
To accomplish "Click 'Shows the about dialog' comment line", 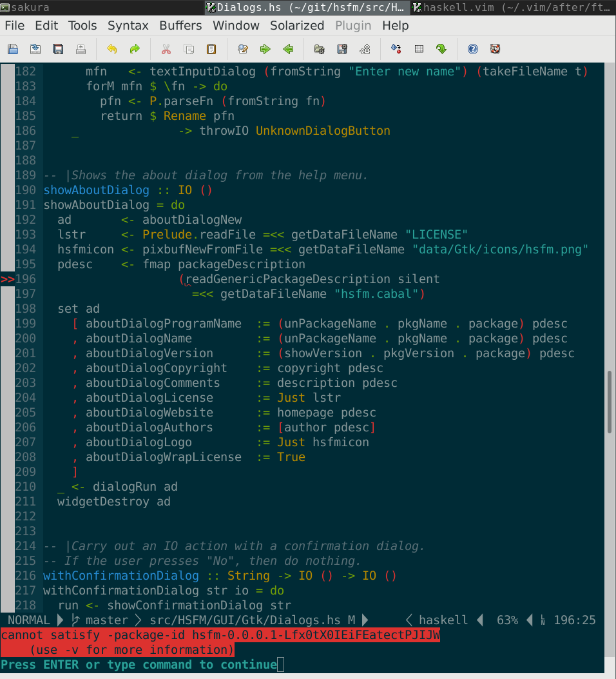I will coord(206,175).
